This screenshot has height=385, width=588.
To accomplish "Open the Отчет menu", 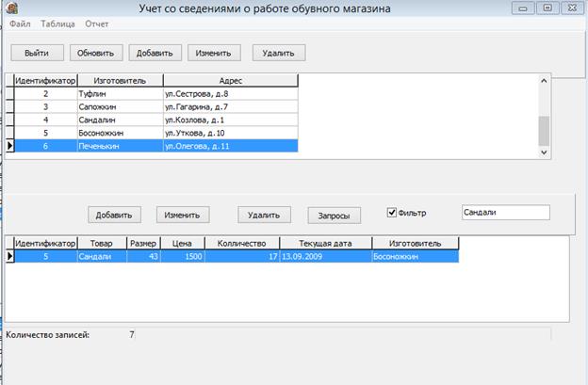I will click(x=97, y=24).
